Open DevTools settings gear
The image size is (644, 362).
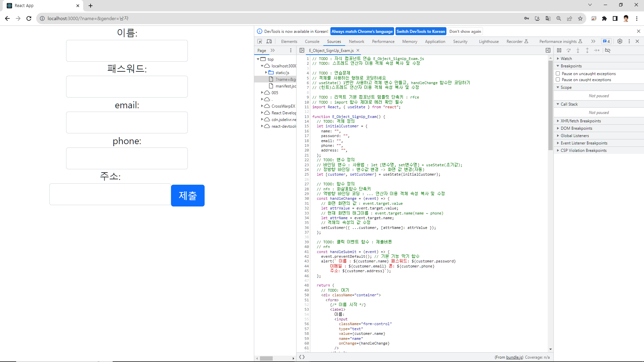click(620, 41)
